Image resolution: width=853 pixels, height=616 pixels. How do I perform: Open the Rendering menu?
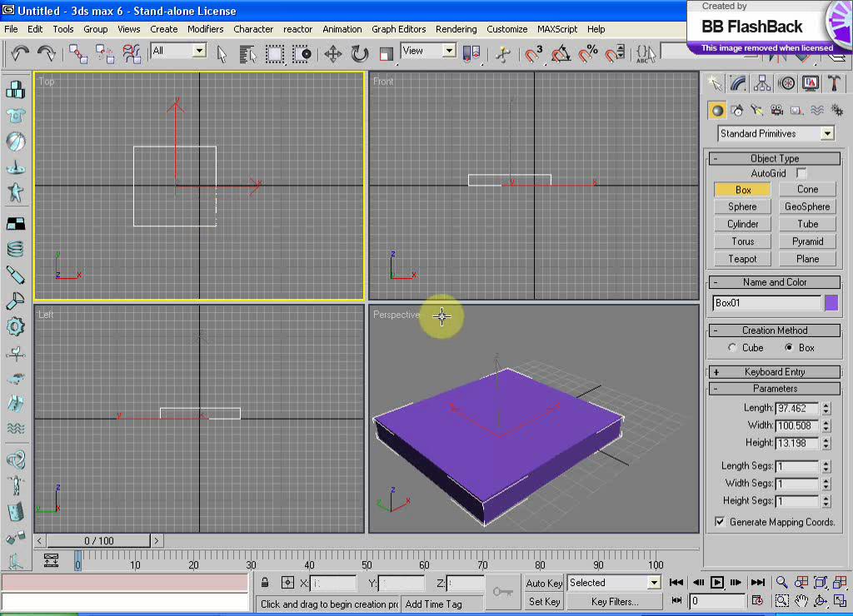456,29
